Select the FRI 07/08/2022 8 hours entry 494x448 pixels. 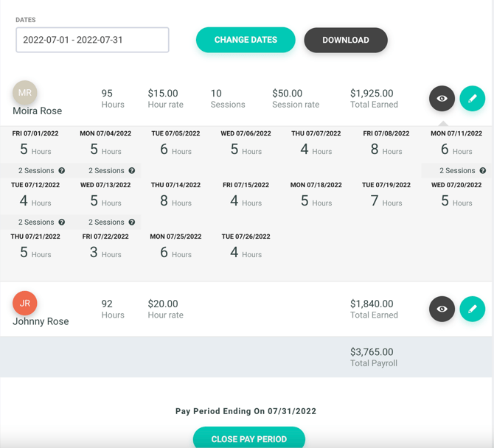[386, 143]
